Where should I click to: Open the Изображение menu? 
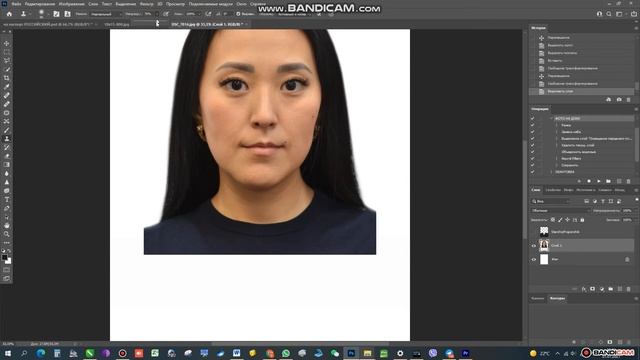pos(71,4)
